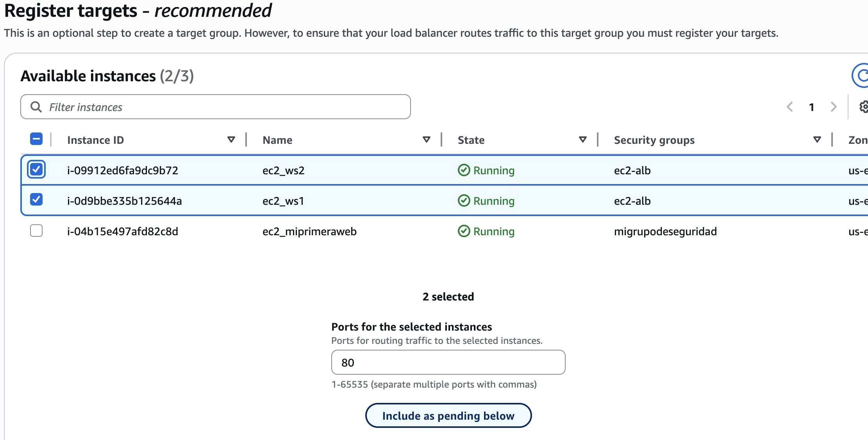Click page number 1
Image resolution: width=868 pixels, height=440 pixels.
click(812, 107)
